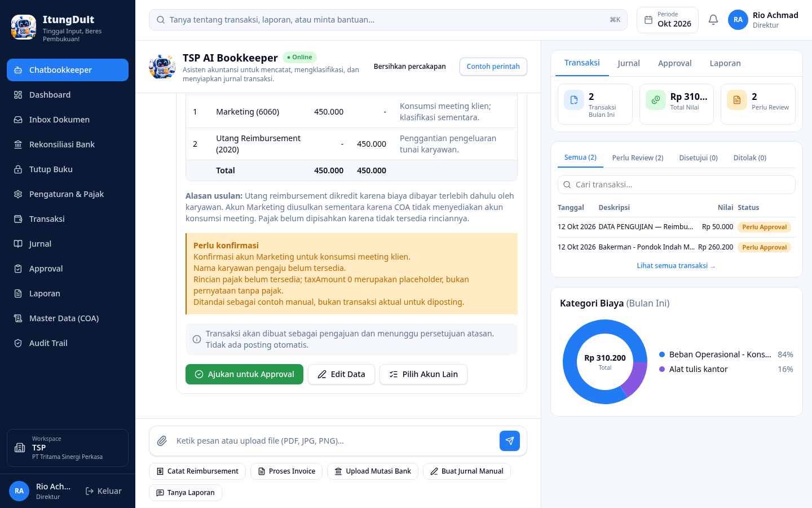Open Audit Trail in sidebar

tap(68, 343)
